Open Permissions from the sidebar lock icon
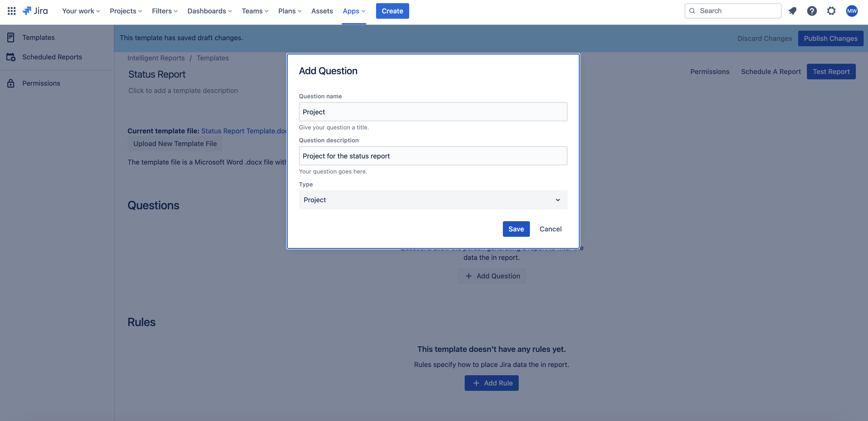Viewport: 868px width, 421px height. (41, 83)
